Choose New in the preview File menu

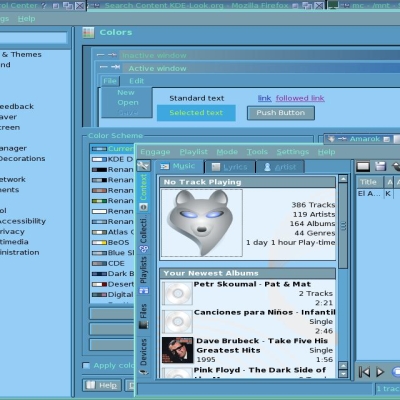pyautogui.click(x=126, y=93)
